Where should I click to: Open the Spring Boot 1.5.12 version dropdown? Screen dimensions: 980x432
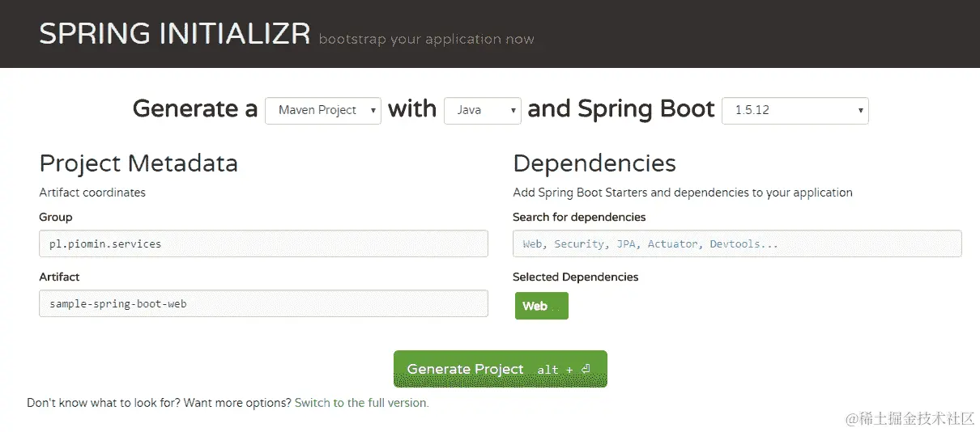point(795,110)
